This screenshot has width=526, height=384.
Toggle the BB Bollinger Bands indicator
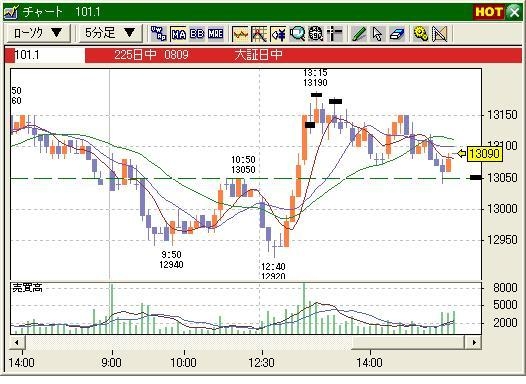[x=197, y=34]
